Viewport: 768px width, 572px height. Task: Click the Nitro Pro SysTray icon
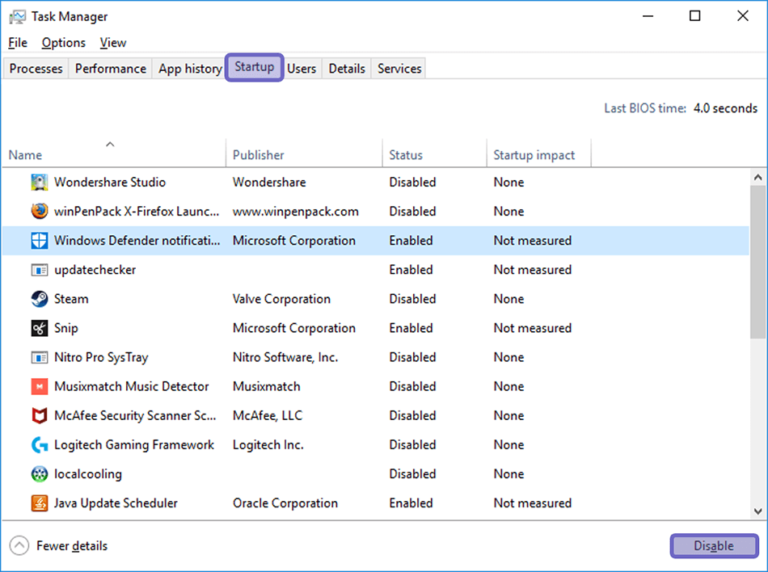tap(39, 358)
